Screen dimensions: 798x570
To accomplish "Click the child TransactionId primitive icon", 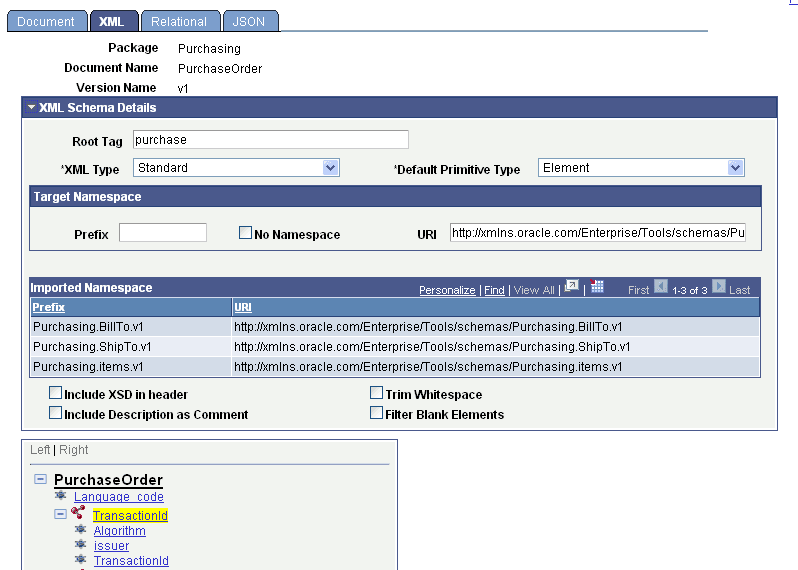I will [x=80, y=559].
